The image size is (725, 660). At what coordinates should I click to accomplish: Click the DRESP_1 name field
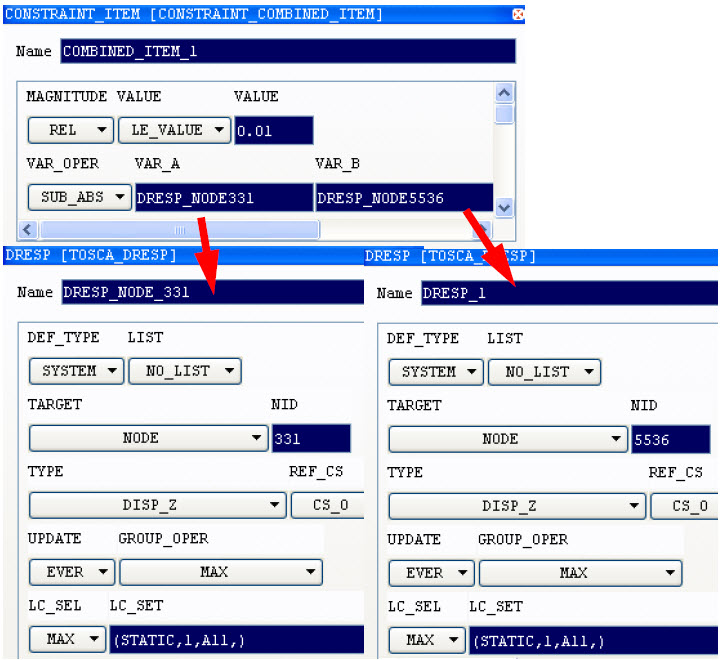[568, 293]
